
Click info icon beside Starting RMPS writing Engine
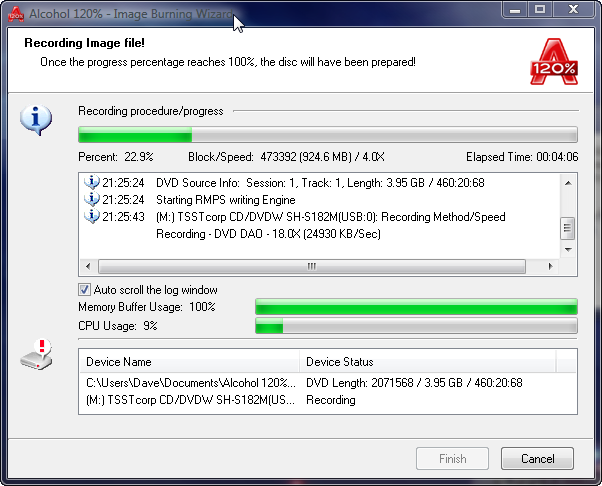point(92,199)
